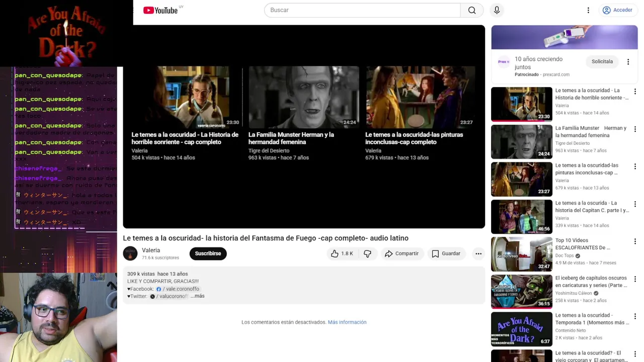Image resolution: width=644 pixels, height=362 pixels.
Task: Open the prexcard.com advertiser link
Action: [556, 74]
